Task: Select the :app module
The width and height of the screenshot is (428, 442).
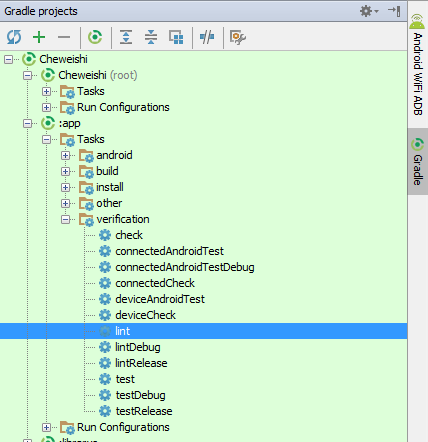Action: click(x=69, y=123)
